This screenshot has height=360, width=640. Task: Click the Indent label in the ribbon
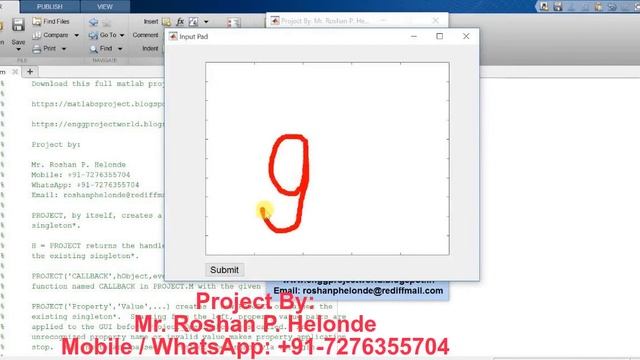150,49
